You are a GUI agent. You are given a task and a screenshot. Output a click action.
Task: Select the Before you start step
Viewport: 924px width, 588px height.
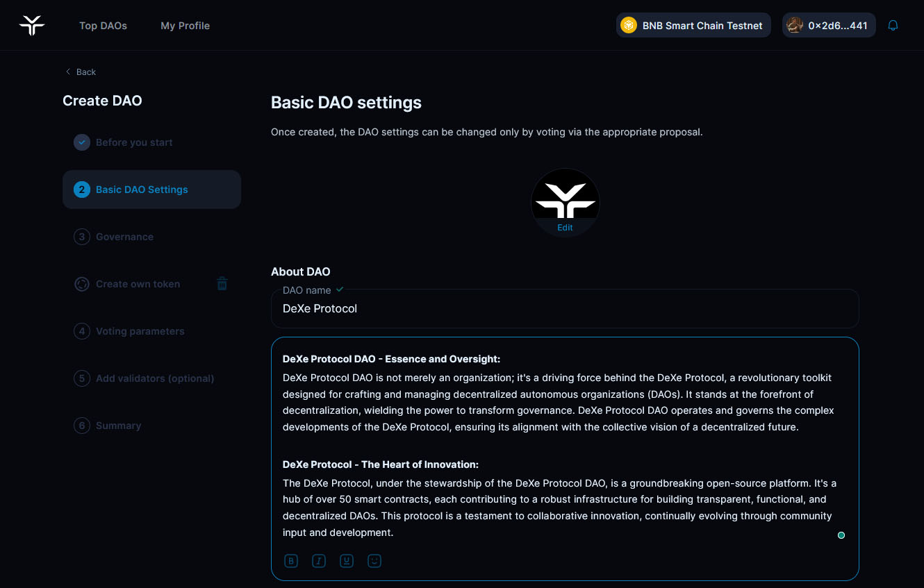coord(134,142)
